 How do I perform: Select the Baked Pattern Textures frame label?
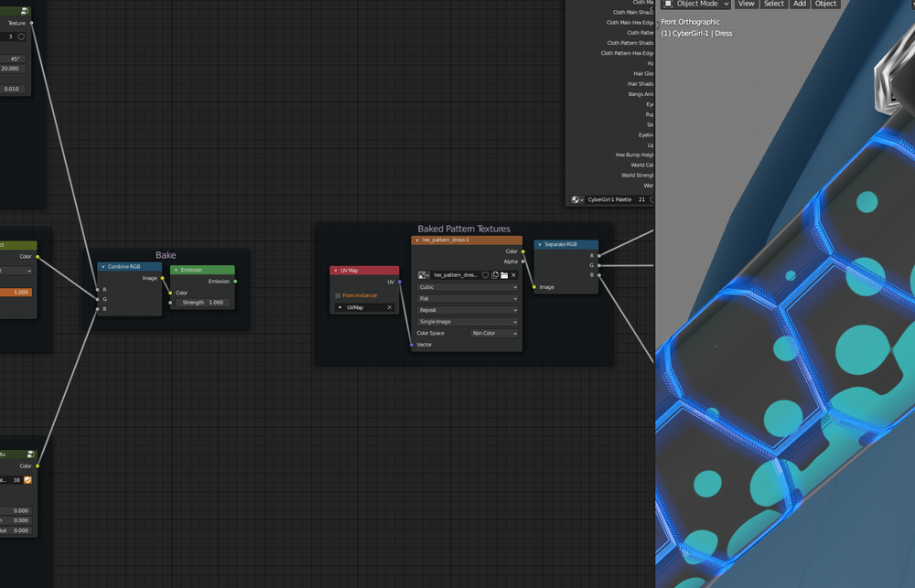coord(464,229)
